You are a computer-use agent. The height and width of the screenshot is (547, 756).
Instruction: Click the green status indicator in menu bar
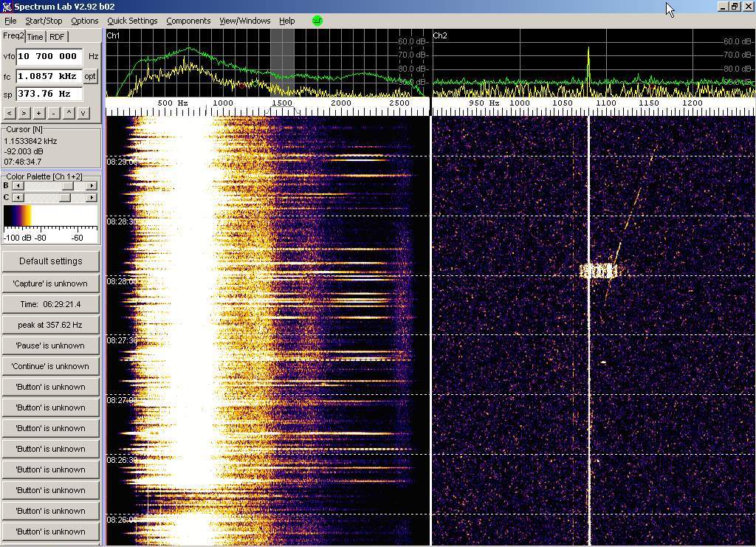(317, 21)
